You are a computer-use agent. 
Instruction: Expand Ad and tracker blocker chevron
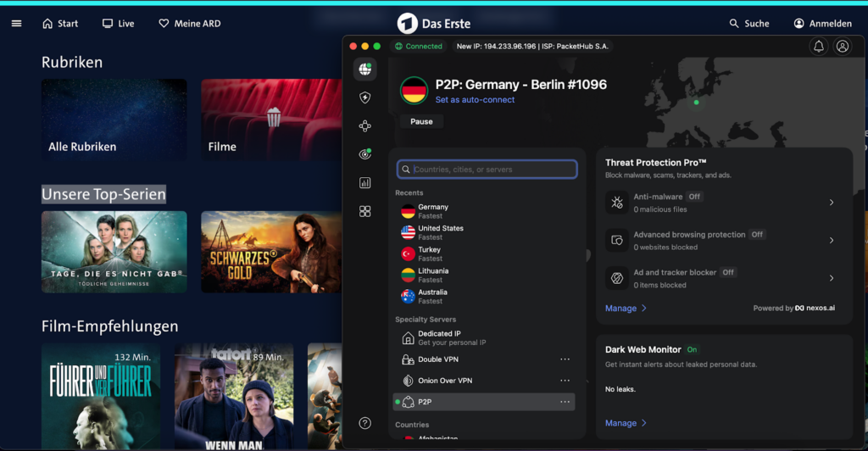point(832,278)
